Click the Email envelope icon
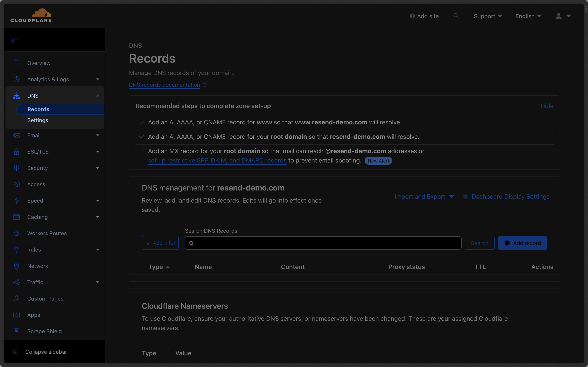Viewport: 588px width, 367px height. (x=17, y=135)
